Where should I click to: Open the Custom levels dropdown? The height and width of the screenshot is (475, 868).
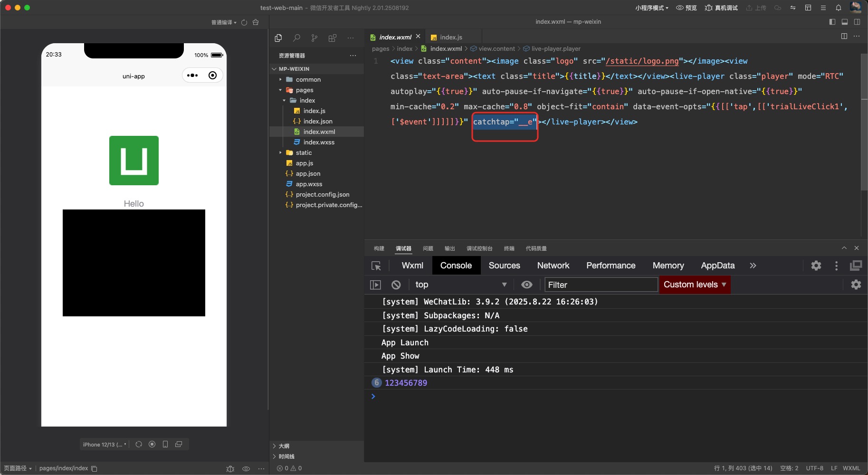pos(694,285)
